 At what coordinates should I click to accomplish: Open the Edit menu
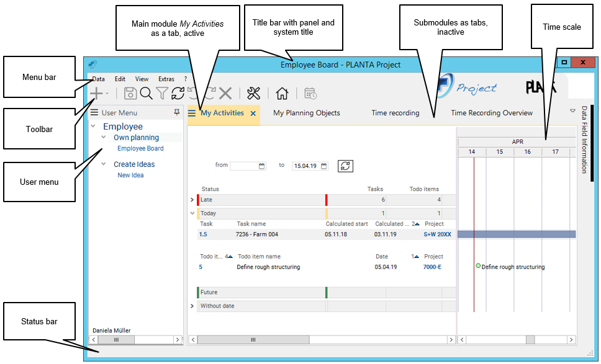click(120, 79)
